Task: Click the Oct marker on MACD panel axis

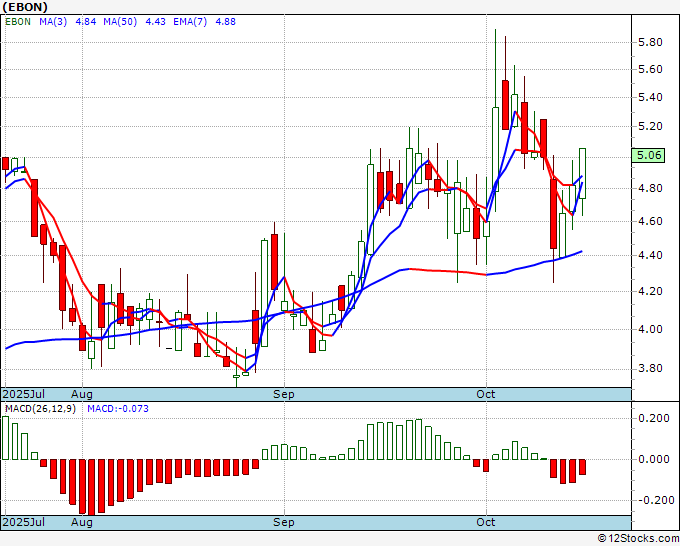Action: coord(486,522)
